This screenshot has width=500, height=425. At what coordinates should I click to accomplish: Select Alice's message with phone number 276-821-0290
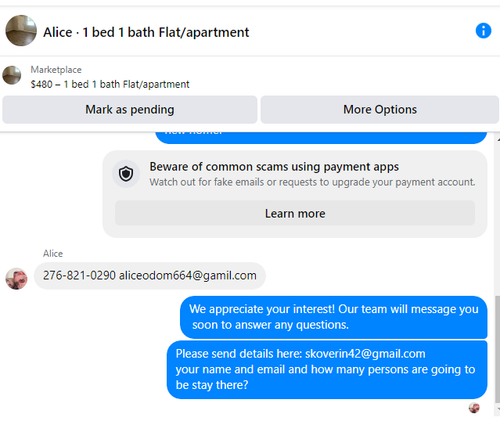pyautogui.click(x=150, y=276)
